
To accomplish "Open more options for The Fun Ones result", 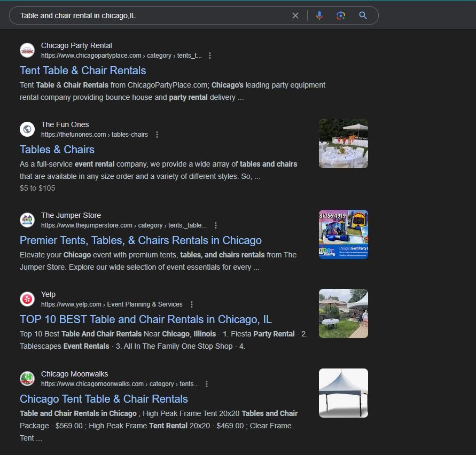I will pos(157,135).
